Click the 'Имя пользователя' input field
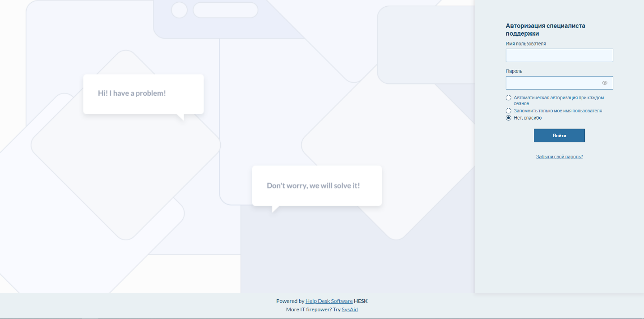 point(559,55)
